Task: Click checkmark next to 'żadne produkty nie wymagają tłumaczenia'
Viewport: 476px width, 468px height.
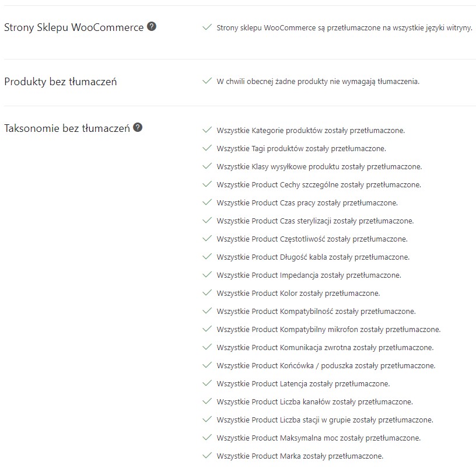Action: (206, 81)
